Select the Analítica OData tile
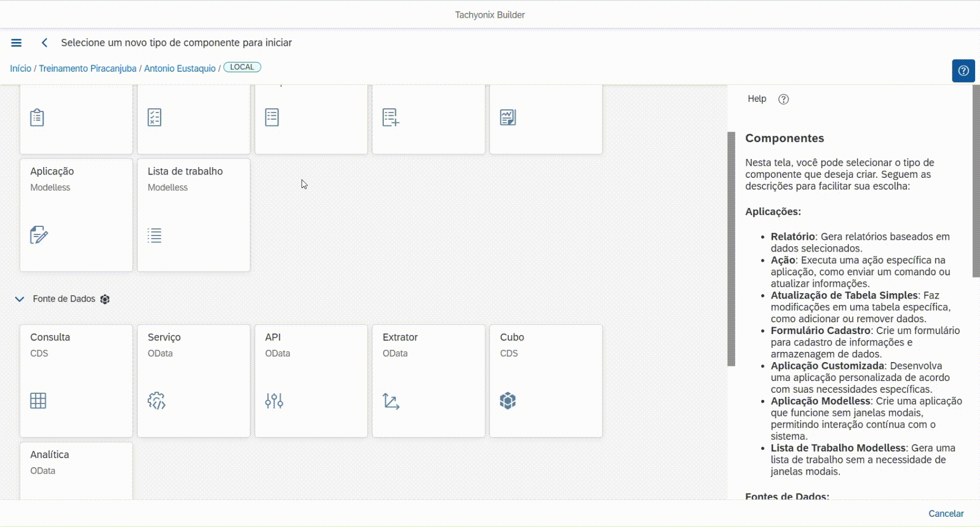This screenshot has height=527, width=980. (x=76, y=470)
